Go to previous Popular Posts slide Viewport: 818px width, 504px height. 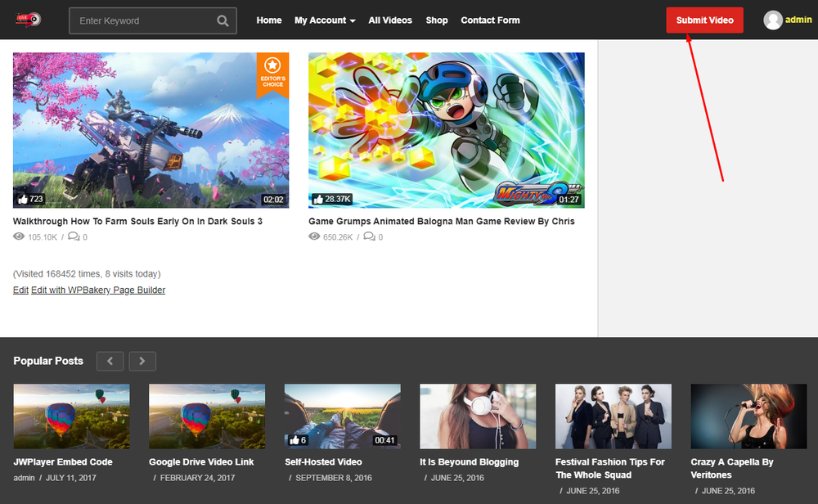tap(110, 361)
